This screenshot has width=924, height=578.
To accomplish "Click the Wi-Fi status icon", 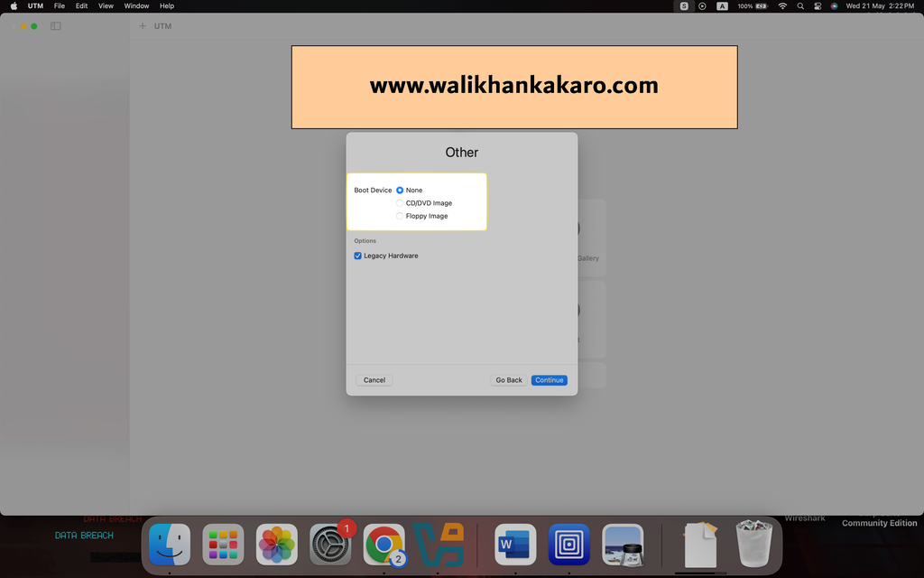I will (782, 6).
